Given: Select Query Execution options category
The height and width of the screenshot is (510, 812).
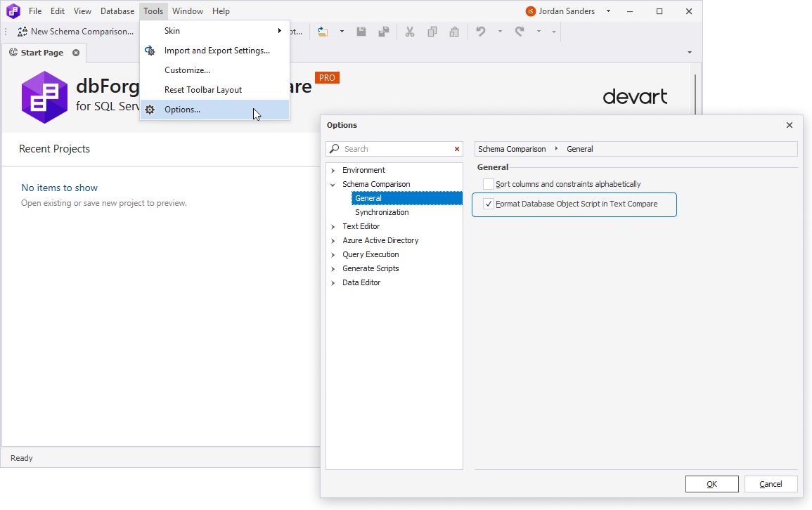Looking at the screenshot, I should click(x=370, y=254).
